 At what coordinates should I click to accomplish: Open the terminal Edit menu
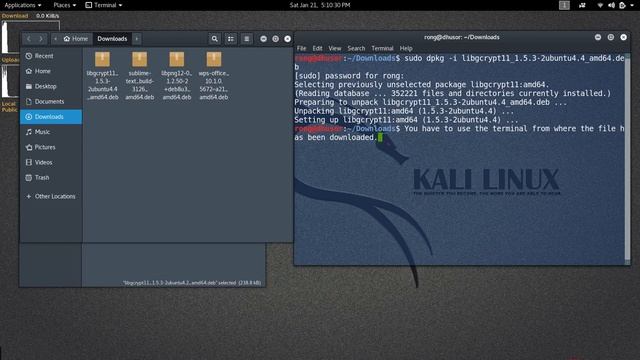point(317,48)
